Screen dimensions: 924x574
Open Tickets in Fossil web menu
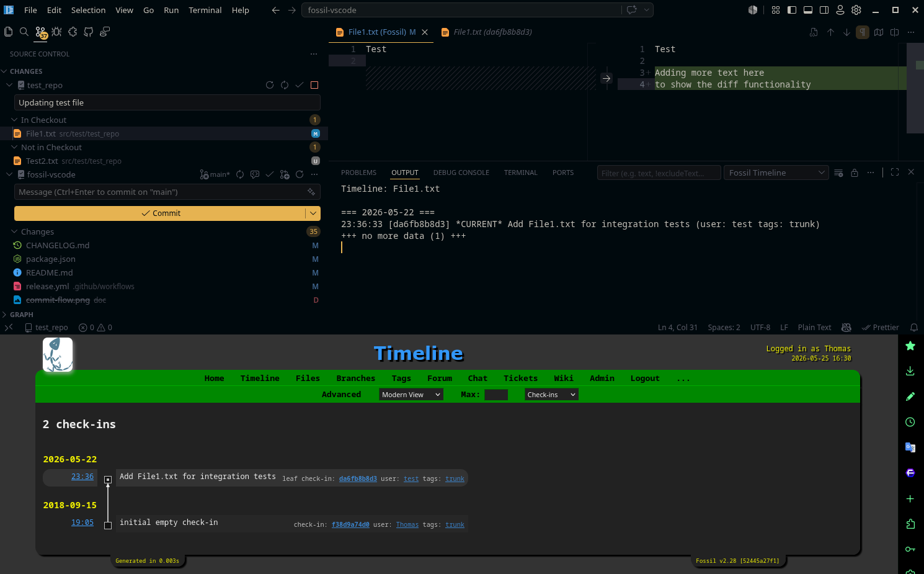(x=521, y=379)
